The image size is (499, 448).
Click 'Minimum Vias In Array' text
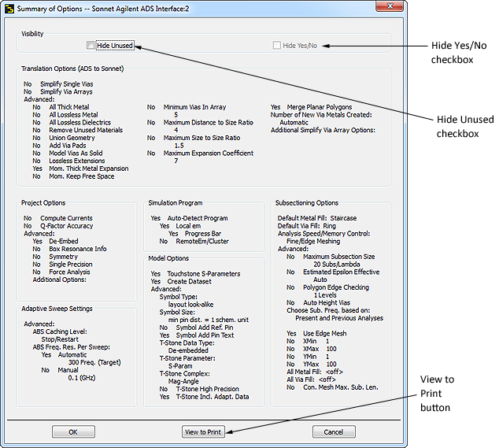tap(194, 107)
